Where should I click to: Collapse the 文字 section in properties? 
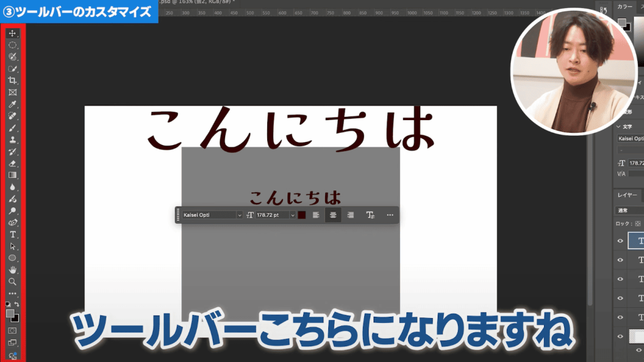tap(619, 127)
